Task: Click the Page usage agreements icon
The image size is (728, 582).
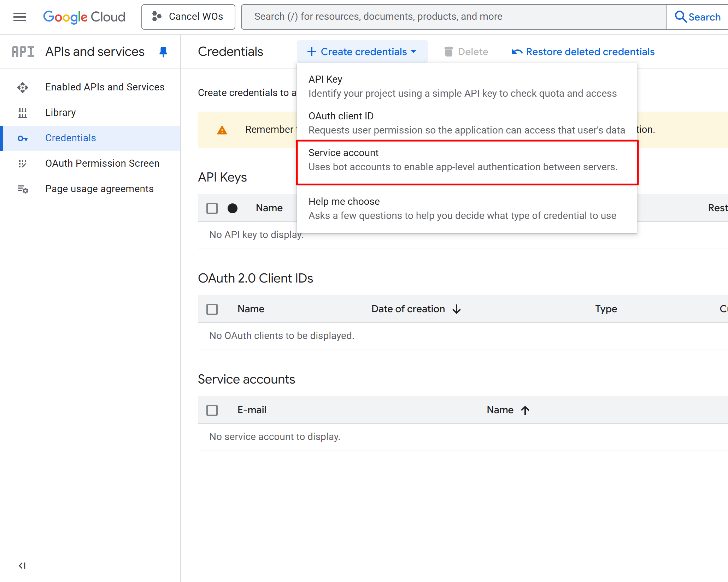Action: click(23, 189)
